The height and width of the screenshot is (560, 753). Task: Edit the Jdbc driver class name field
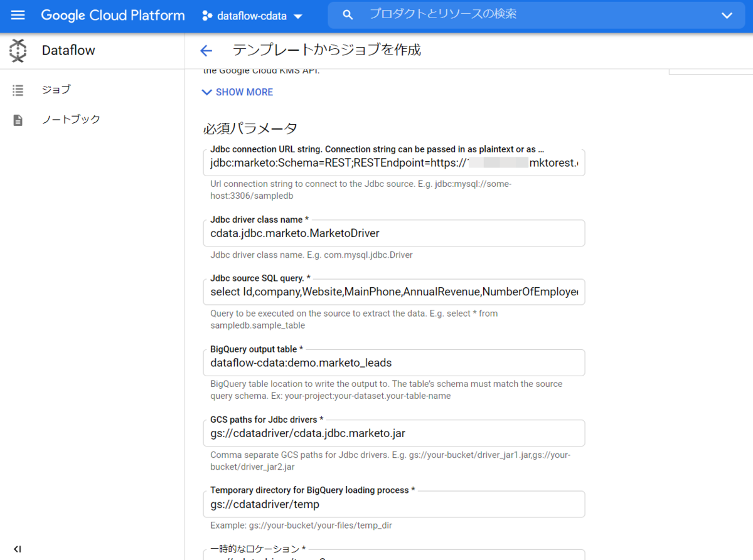(x=393, y=233)
